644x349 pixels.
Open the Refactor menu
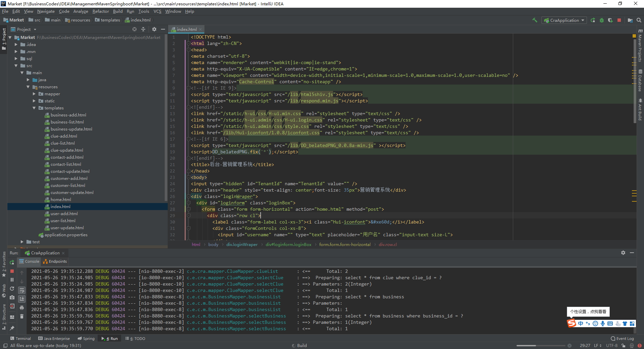click(101, 11)
